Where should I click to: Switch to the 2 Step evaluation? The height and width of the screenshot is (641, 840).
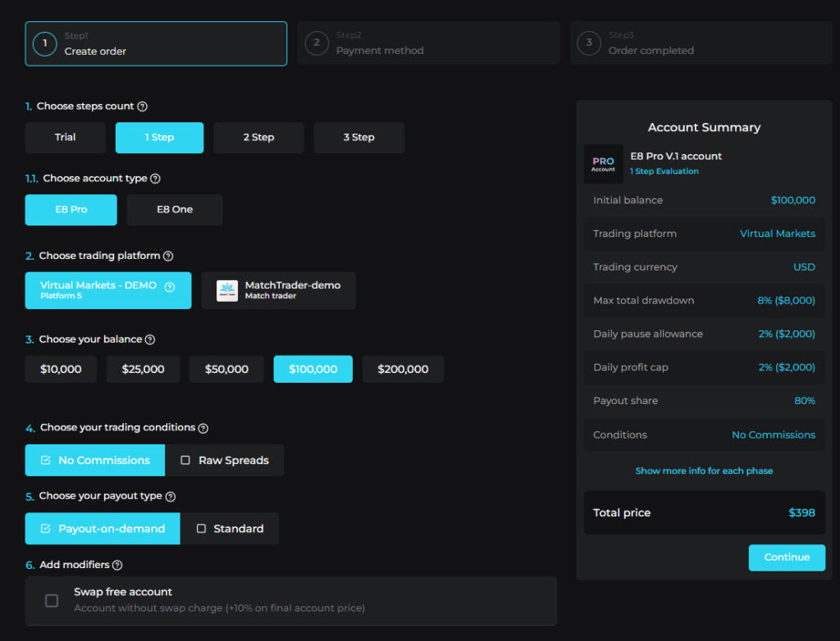point(258,138)
